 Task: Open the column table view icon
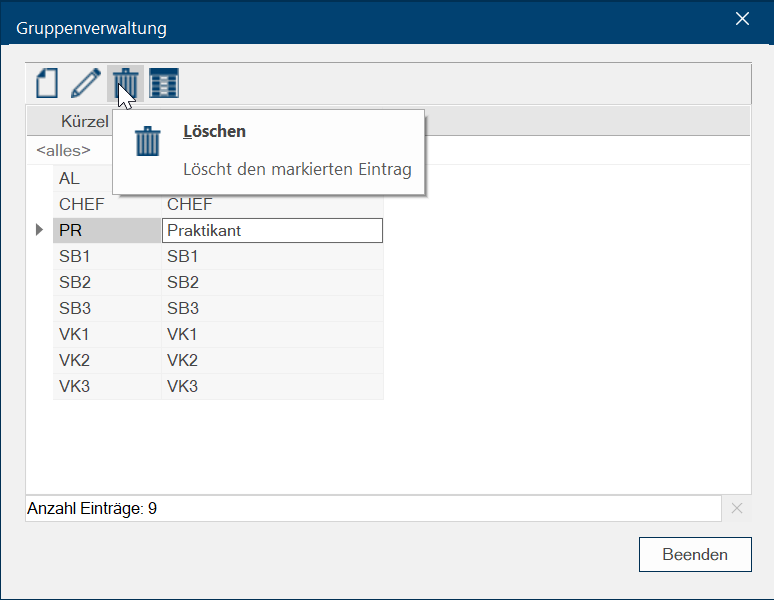tap(164, 83)
